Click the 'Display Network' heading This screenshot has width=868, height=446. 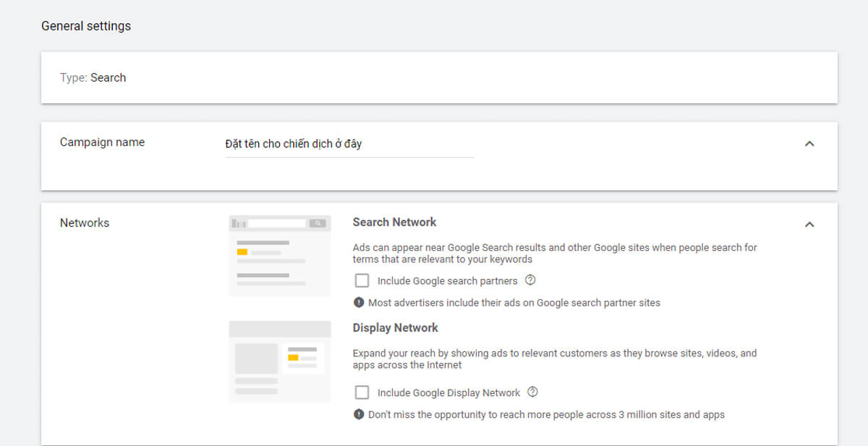click(395, 328)
